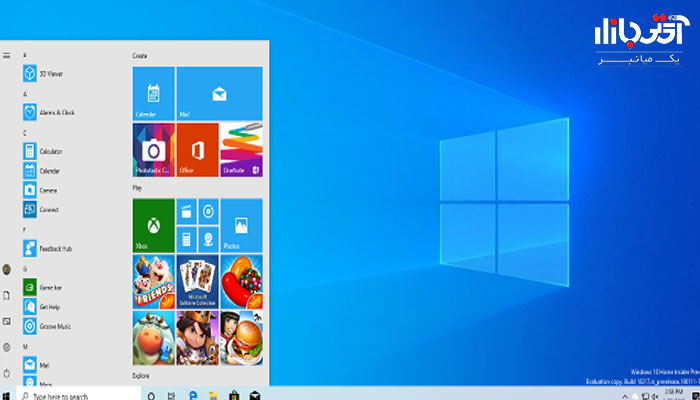This screenshot has height=400, width=700.
Task: Show hidden tray icons chevron
Action: (625, 396)
